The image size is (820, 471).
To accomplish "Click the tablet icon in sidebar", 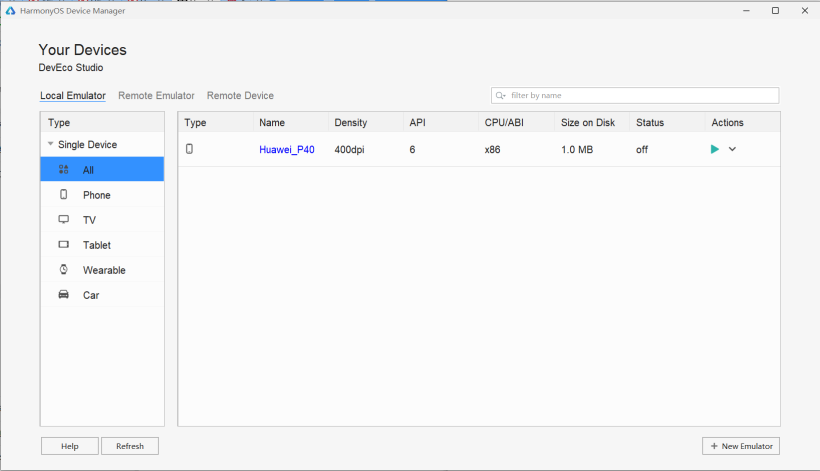I will pos(63,244).
